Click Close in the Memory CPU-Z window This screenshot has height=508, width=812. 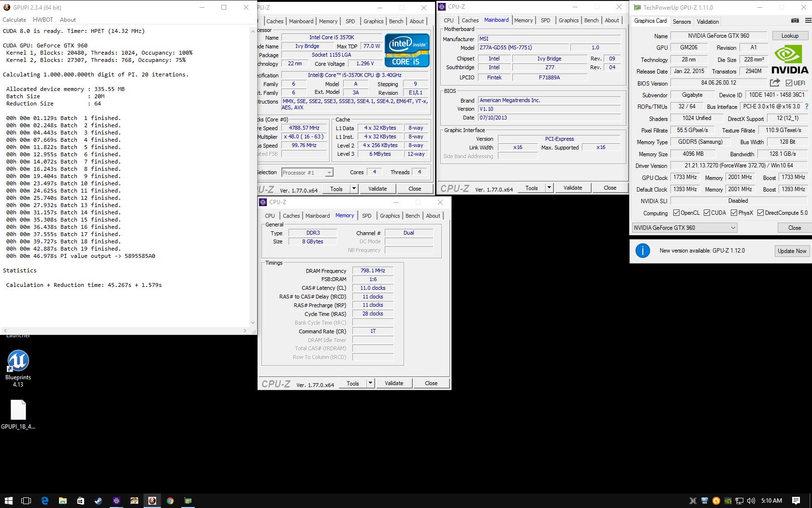[431, 383]
